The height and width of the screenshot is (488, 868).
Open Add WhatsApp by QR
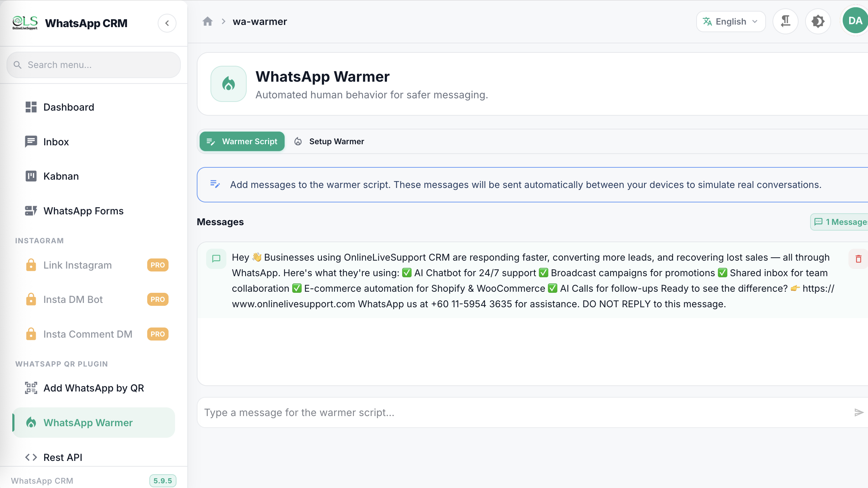[x=94, y=388]
